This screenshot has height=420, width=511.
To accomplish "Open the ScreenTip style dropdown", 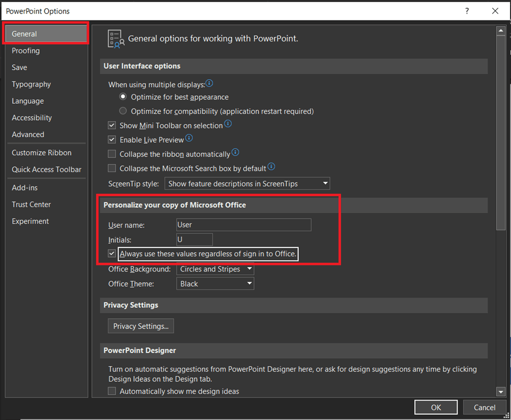I will tap(247, 184).
